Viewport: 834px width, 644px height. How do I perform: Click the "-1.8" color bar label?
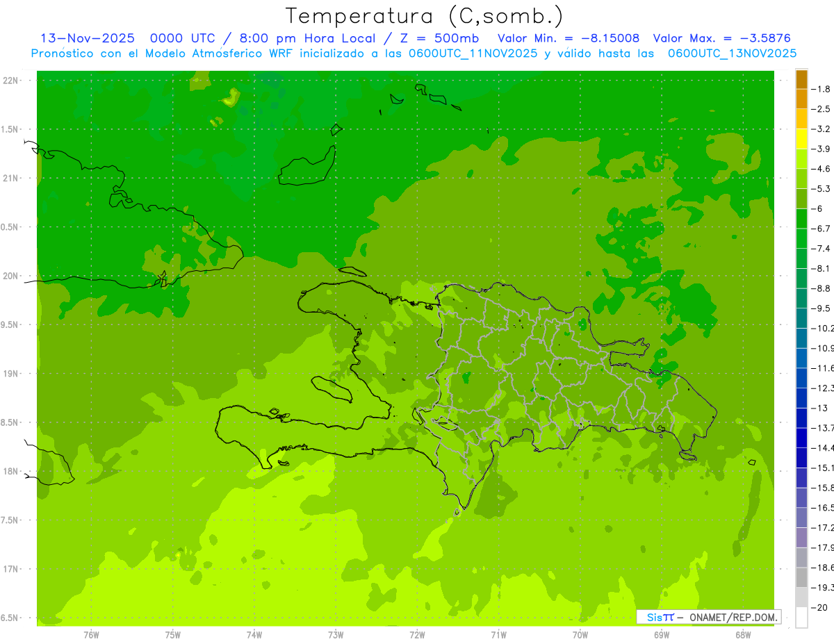pos(821,89)
